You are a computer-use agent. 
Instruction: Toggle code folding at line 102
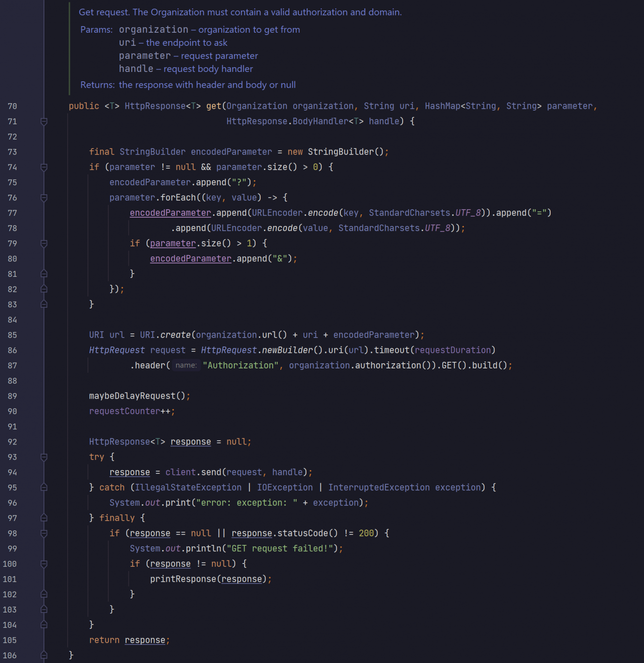coord(43,594)
